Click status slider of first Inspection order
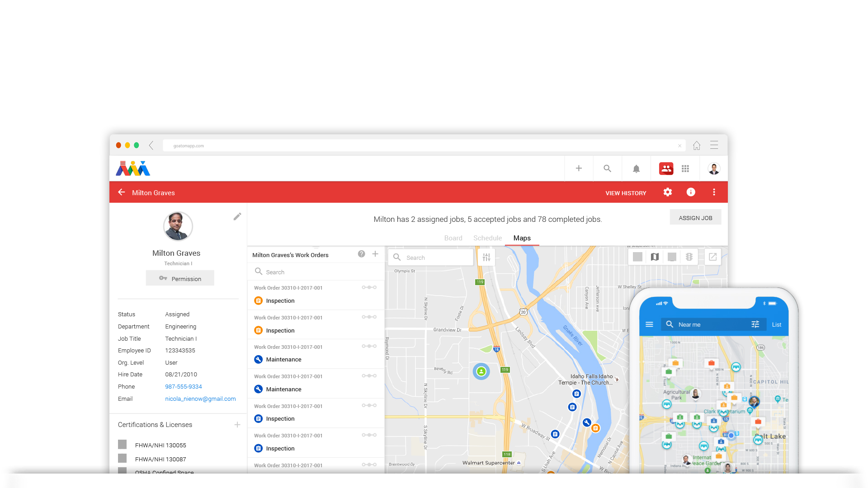This screenshot has height=488, width=868. 369,287
